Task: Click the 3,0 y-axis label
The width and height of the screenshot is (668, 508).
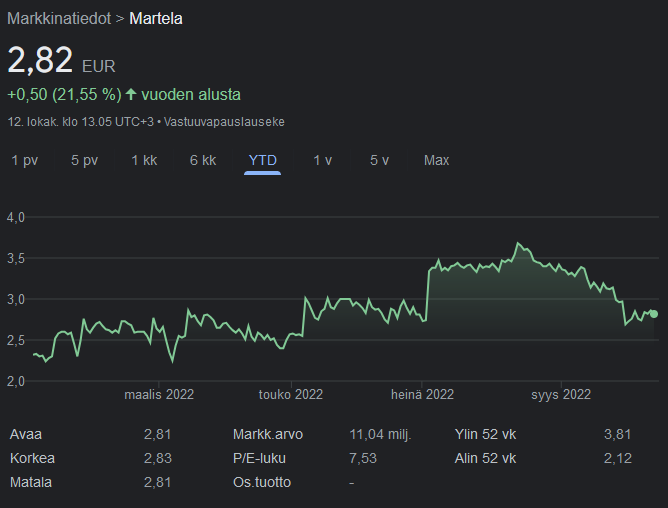Action: pos(16,299)
